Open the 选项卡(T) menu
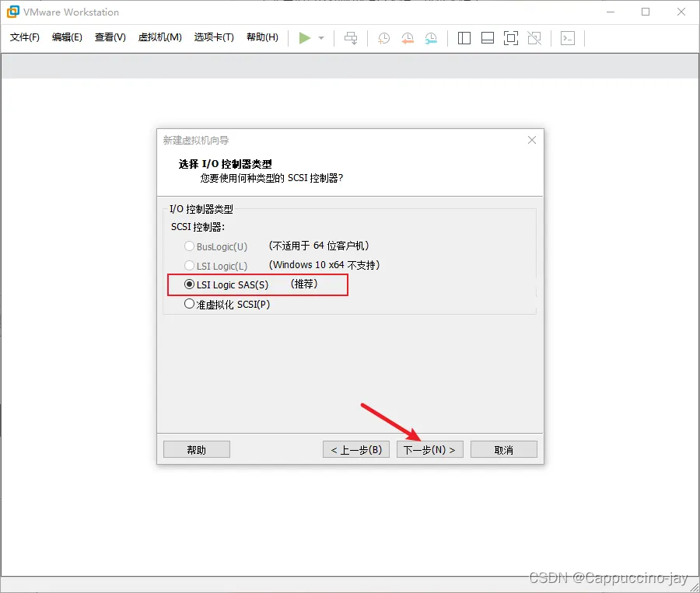Screen dimensions: 700x593 pos(214,37)
